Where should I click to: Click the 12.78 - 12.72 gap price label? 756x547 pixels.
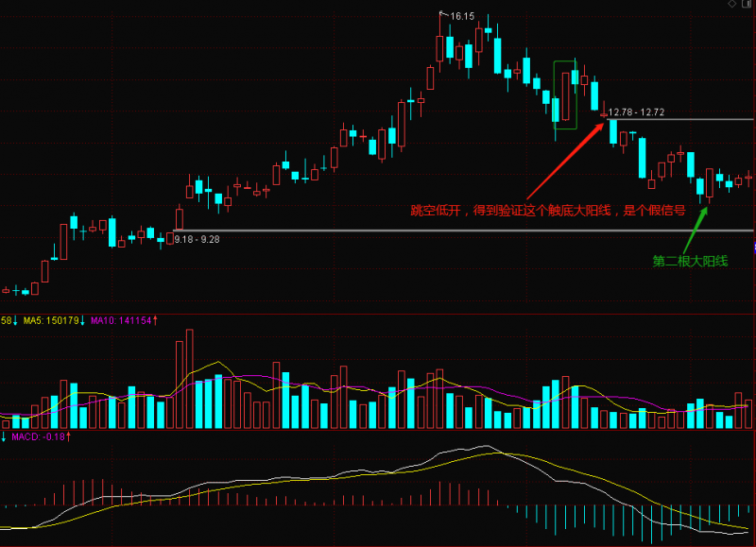(636, 112)
